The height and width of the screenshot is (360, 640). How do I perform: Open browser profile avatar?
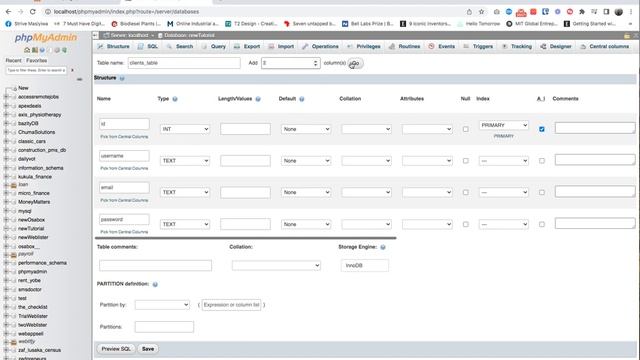pyautogui.click(x=619, y=12)
